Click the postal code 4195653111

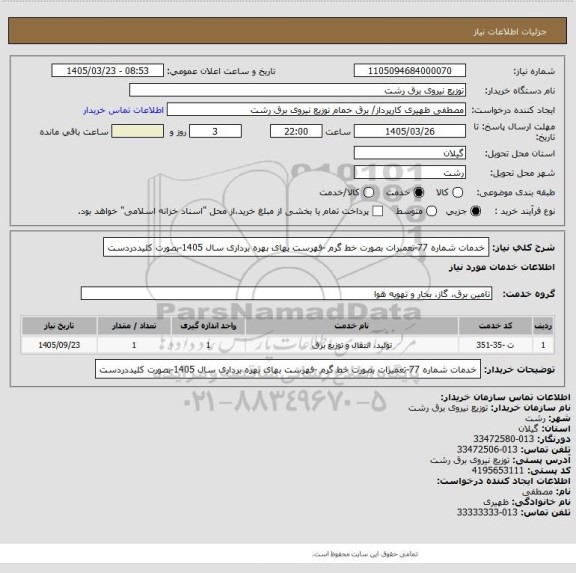point(497,471)
